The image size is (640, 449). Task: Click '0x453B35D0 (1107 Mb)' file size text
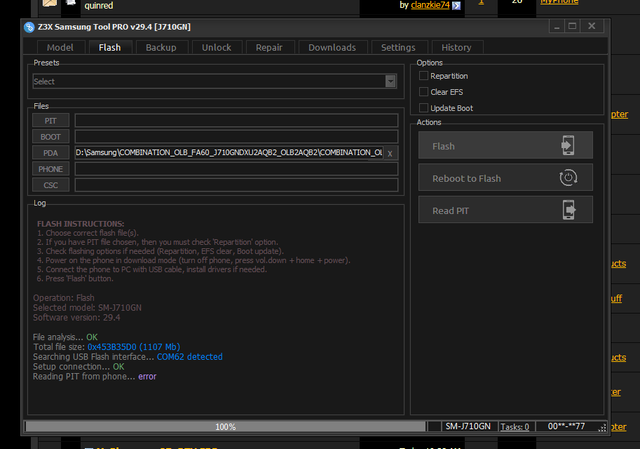coord(133,347)
